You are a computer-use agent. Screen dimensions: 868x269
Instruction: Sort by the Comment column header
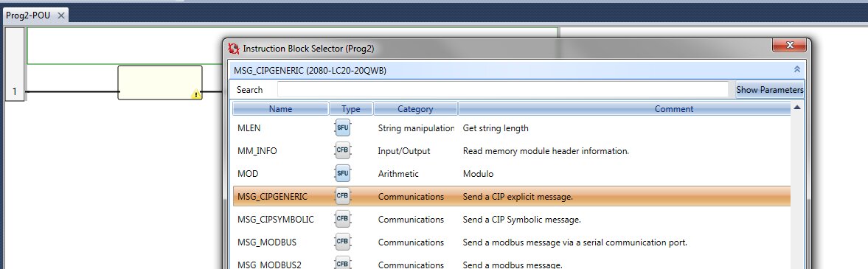[625, 109]
